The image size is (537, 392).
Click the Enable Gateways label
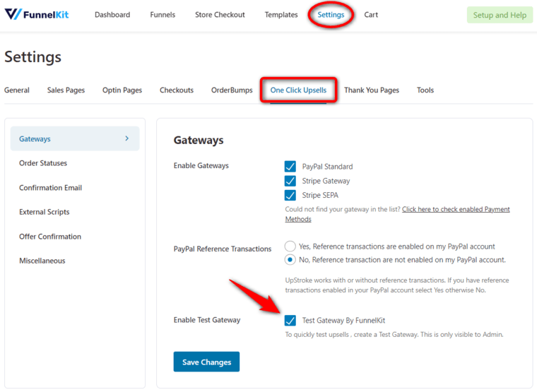click(x=201, y=166)
